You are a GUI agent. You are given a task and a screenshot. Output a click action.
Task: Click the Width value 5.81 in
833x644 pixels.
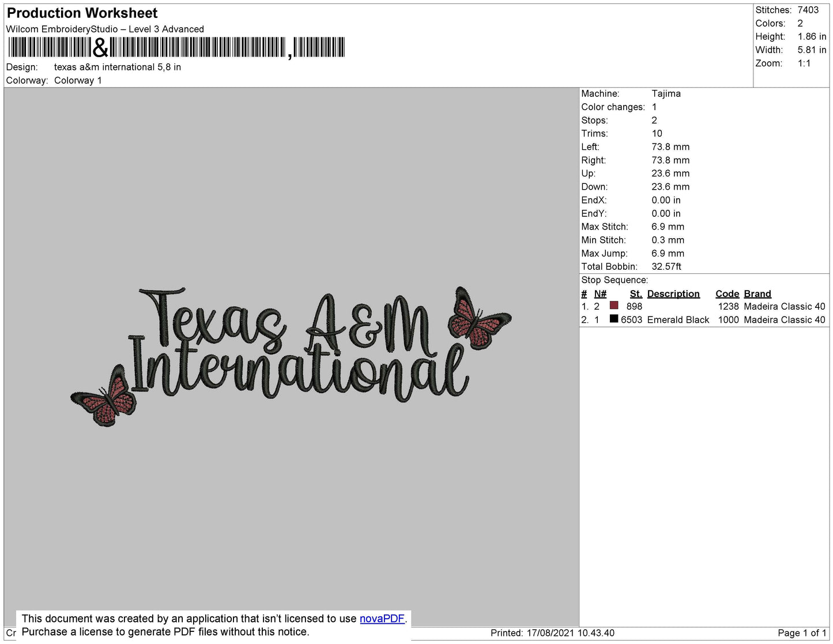point(812,50)
